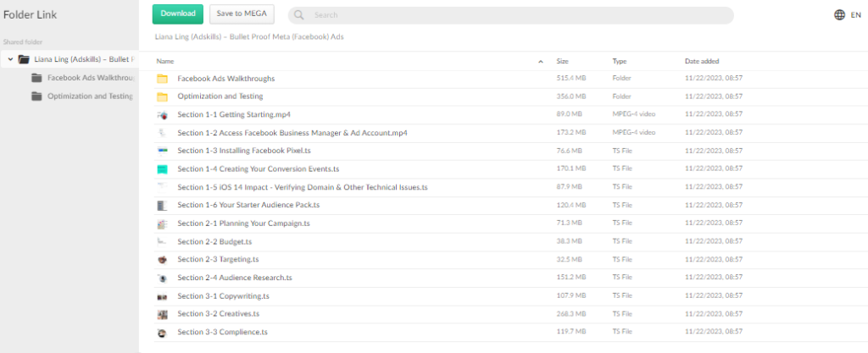Open the EN language selector
The width and height of the screenshot is (868, 353).
[x=855, y=14]
